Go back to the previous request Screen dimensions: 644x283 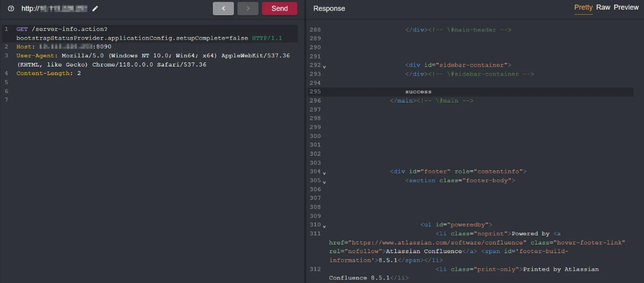click(223, 9)
